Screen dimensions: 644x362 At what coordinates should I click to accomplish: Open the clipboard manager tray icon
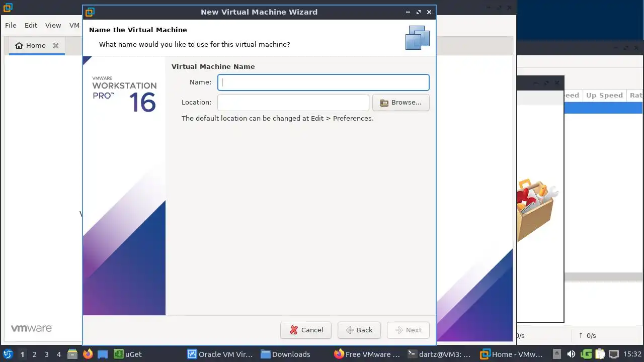(599, 354)
